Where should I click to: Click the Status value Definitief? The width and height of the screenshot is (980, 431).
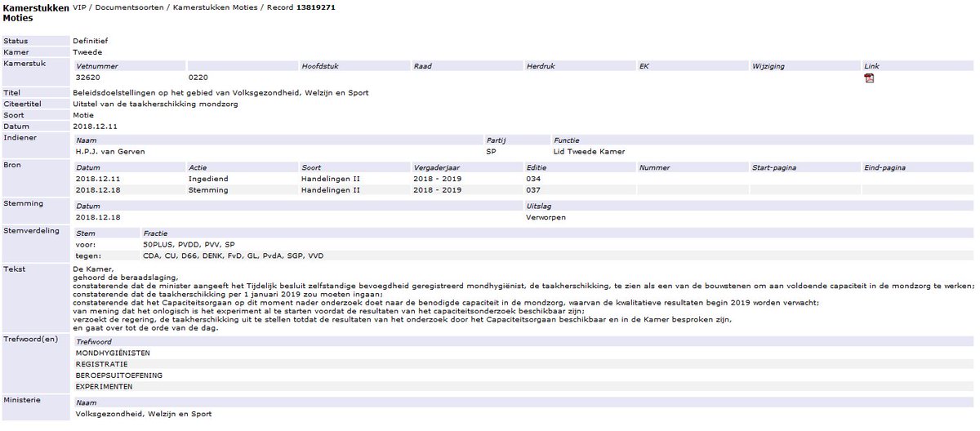pyautogui.click(x=90, y=40)
